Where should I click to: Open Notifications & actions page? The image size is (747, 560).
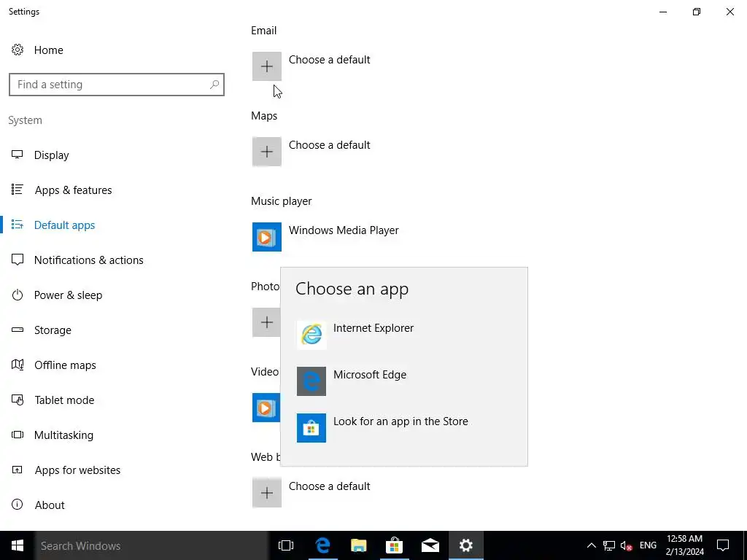[88, 260]
